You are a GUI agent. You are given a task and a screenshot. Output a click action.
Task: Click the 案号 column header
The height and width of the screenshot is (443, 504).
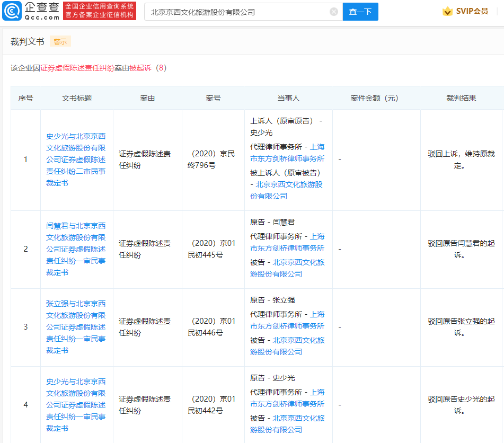213,98
